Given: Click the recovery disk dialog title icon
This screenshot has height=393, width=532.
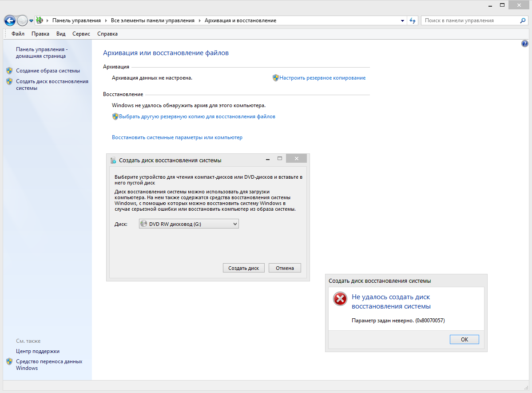Looking at the screenshot, I should pos(113,160).
